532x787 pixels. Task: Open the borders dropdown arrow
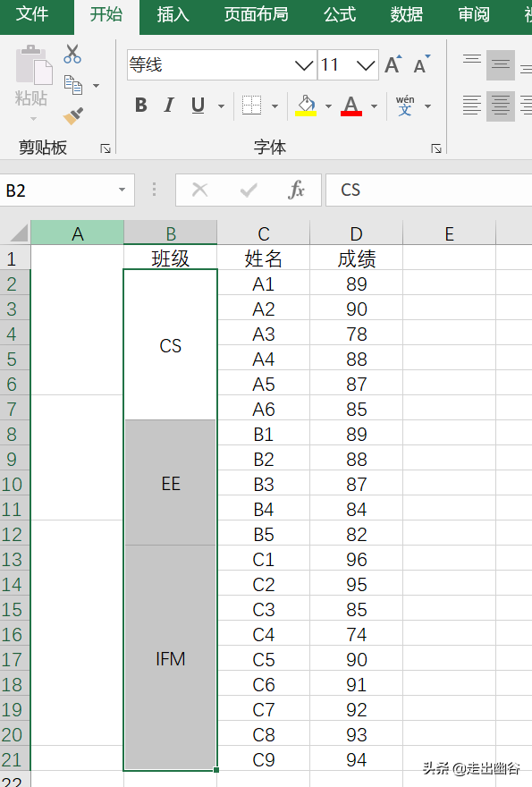pos(275,106)
